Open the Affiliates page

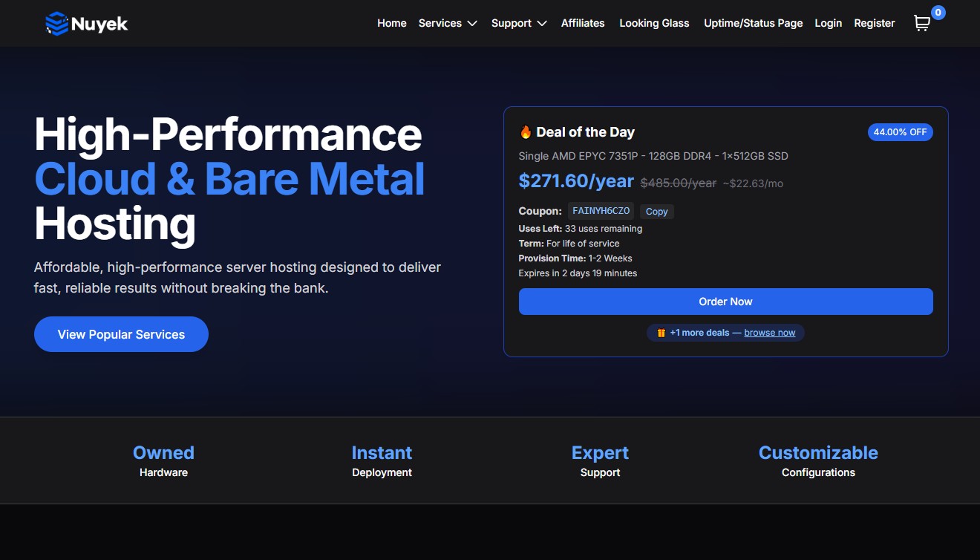(583, 23)
